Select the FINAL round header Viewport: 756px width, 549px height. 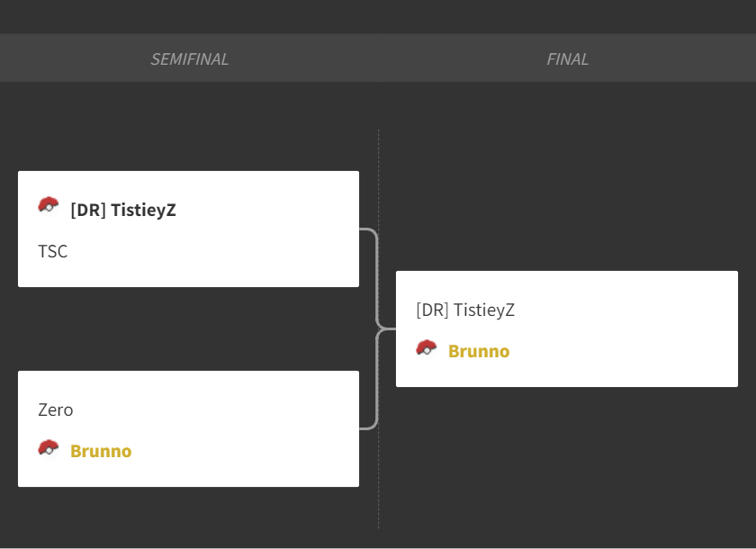point(567,58)
